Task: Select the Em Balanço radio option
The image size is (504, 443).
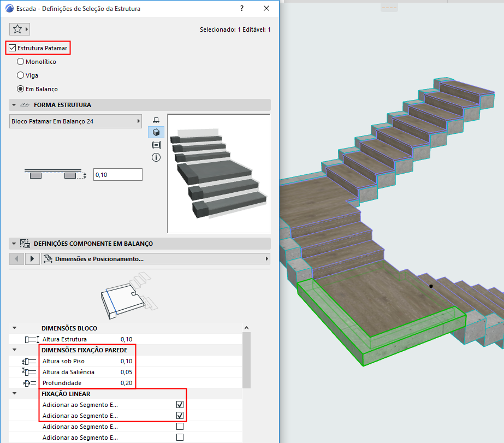Action: click(21, 89)
